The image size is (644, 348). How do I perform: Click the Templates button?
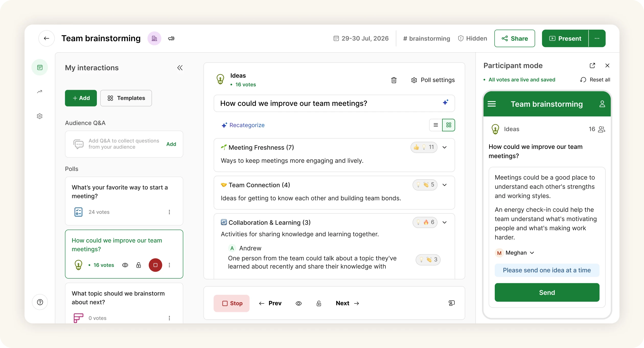pos(126,98)
